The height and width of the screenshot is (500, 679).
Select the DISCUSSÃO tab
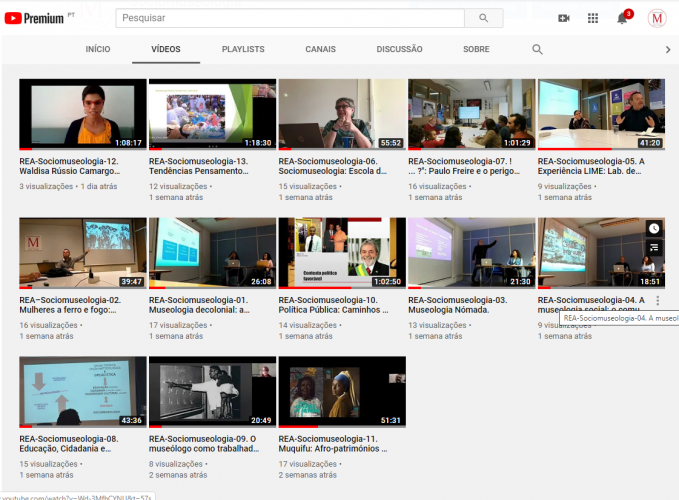pyautogui.click(x=399, y=49)
